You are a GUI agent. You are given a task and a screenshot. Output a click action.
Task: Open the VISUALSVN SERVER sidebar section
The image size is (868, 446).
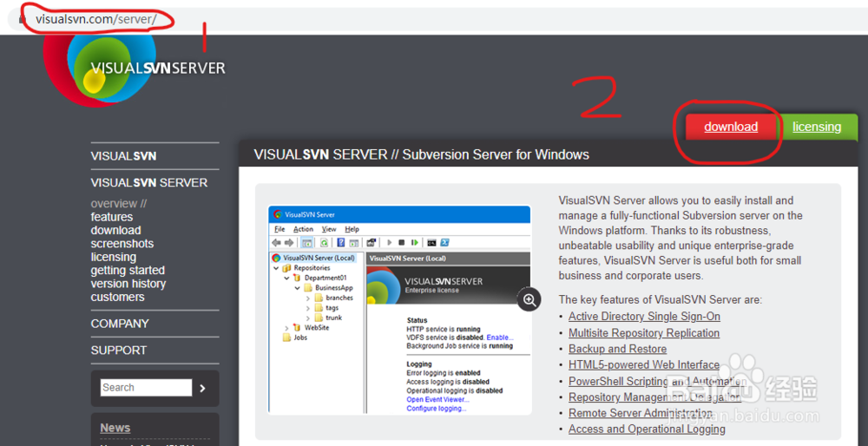click(x=149, y=182)
